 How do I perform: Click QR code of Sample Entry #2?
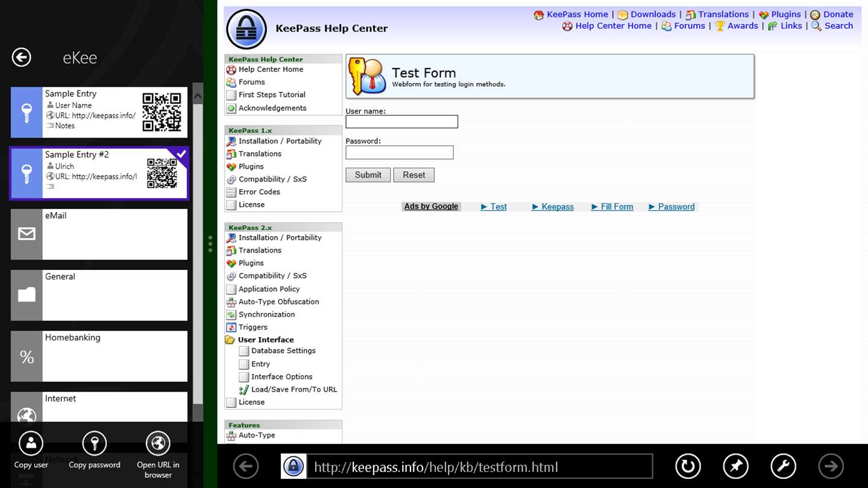[x=162, y=174]
